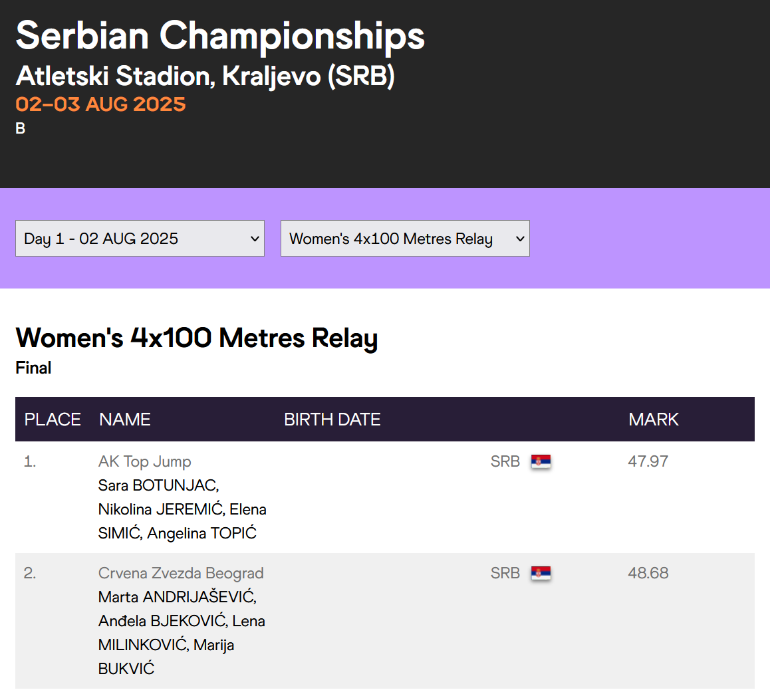Click the Serbian Championships page title
The image size is (770, 700).
coord(220,36)
